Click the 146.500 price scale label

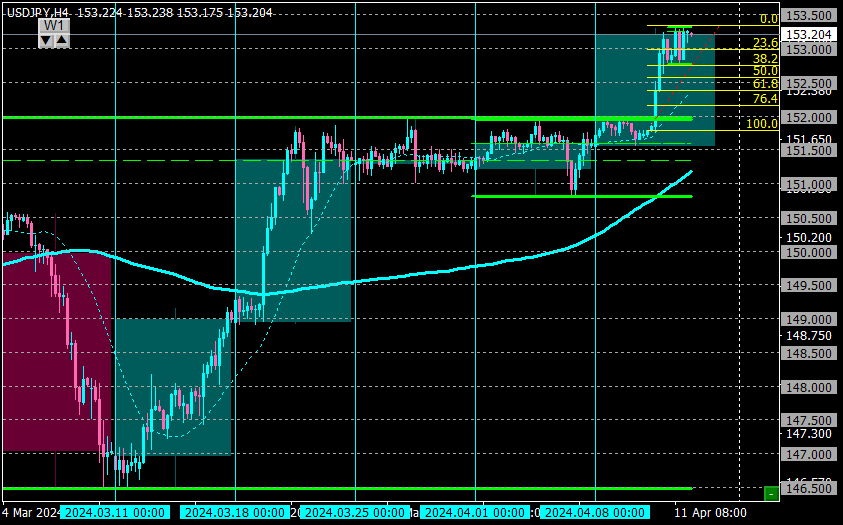(809, 488)
